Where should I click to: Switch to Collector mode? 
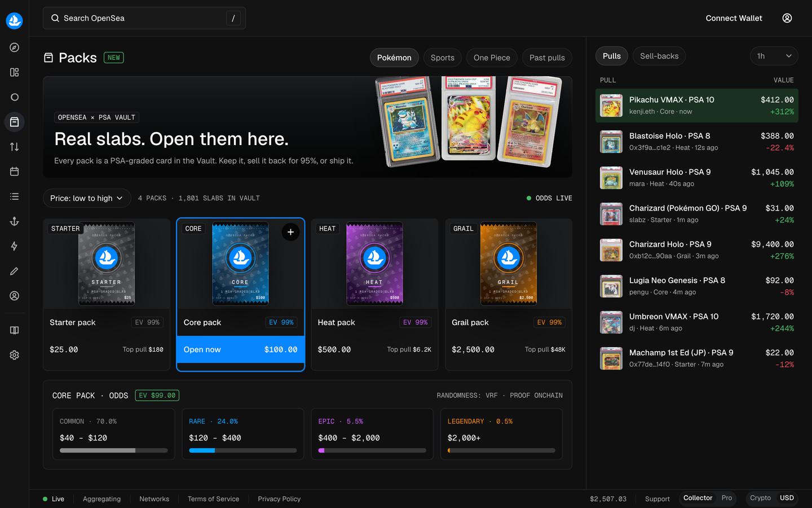pos(698,498)
